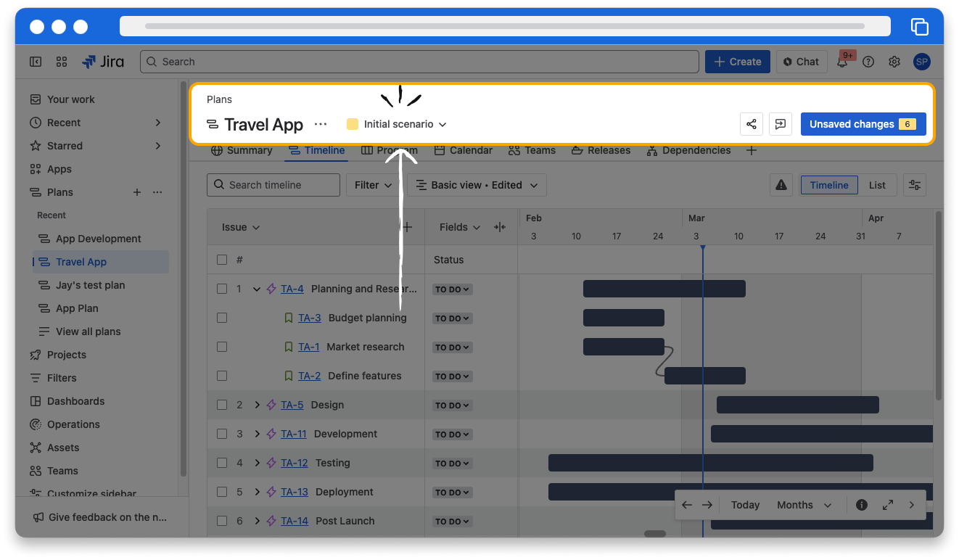Change TA-3 status TO DO dropdown
This screenshot has height=560, width=959.
tap(453, 318)
